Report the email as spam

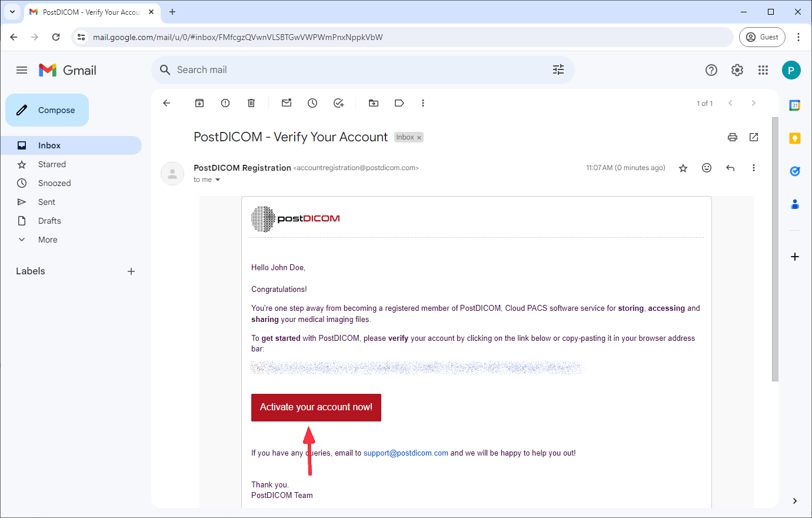coord(225,103)
